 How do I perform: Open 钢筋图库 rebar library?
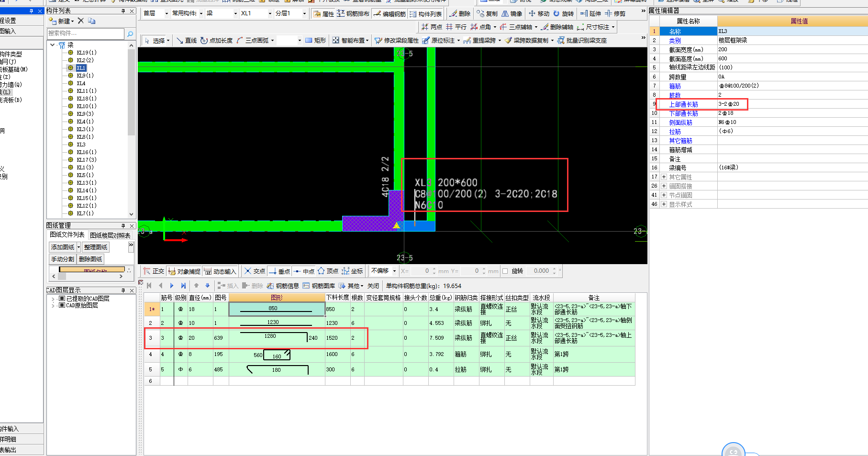(319, 286)
